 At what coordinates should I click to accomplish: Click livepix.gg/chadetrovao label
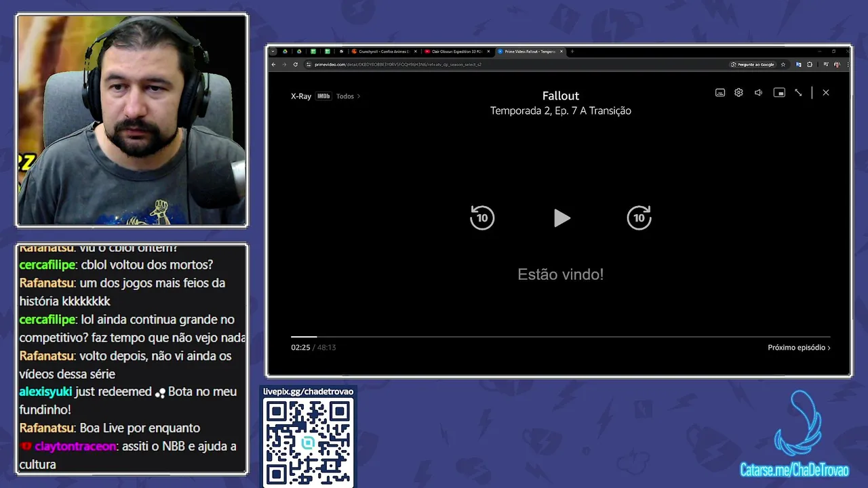[x=309, y=392]
